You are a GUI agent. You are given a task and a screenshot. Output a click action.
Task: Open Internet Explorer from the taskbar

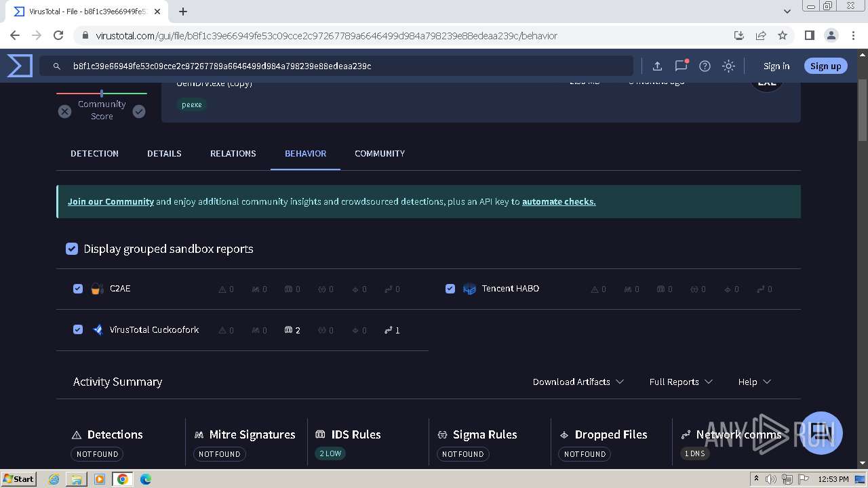[54, 479]
